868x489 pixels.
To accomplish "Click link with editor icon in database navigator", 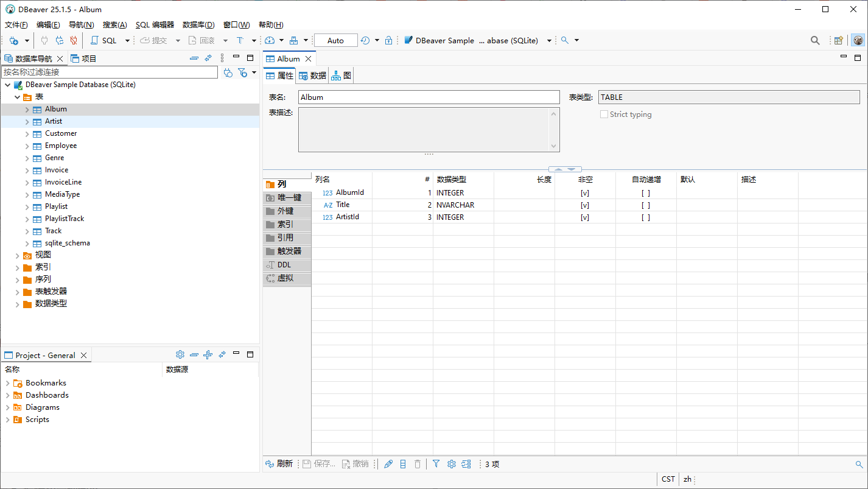I will (208, 58).
